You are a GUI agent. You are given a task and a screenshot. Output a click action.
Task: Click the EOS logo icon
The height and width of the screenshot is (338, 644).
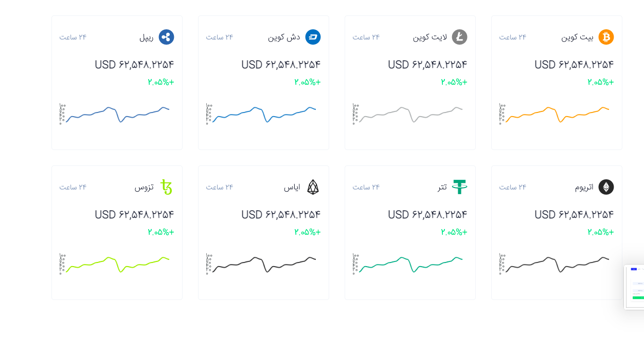tap(313, 187)
